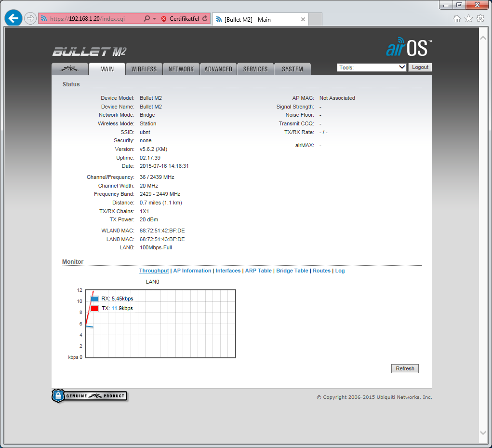Screen dimensions: 492x448
Task: Click the RSS feed icon on the tab
Action: pyautogui.click(x=219, y=19)
